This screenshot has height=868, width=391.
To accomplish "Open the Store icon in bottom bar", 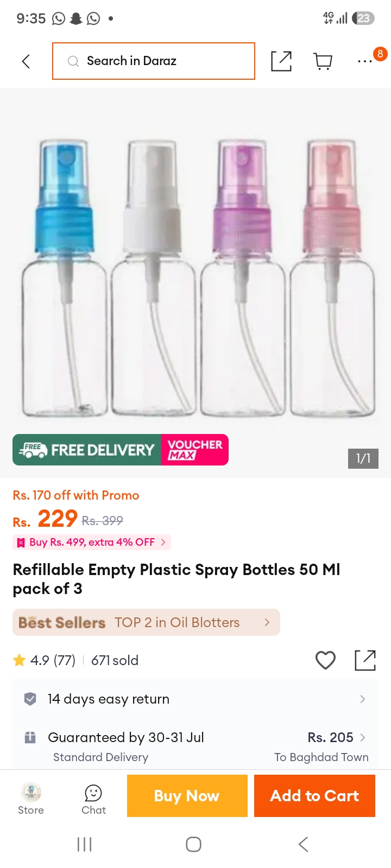I will [x=31, y=799].
